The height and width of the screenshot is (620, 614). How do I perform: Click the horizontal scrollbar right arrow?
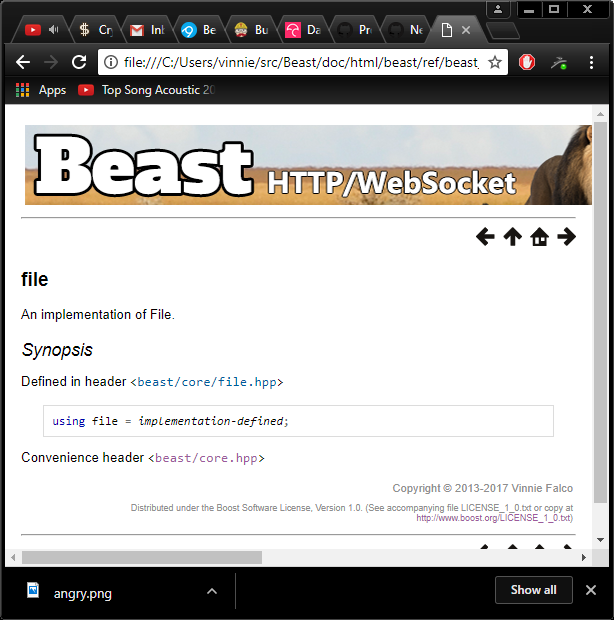pyautogui.click(x=584, y=558)
